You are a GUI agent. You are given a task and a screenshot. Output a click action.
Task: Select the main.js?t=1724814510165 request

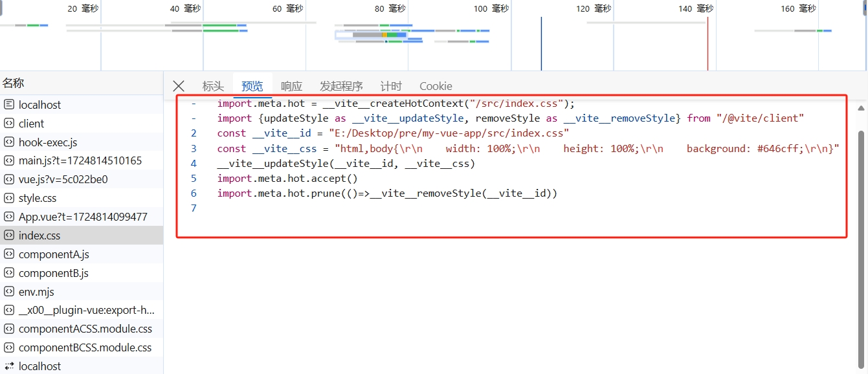point(80,160)
